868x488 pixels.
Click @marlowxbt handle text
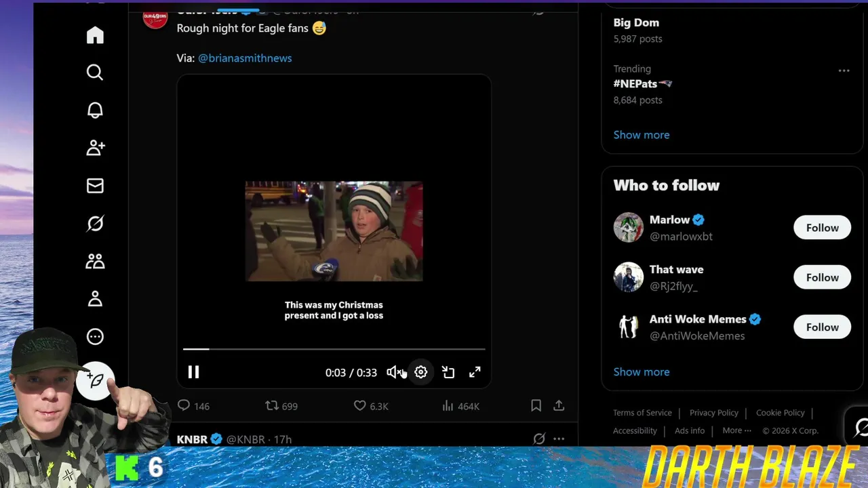[681, 237]
